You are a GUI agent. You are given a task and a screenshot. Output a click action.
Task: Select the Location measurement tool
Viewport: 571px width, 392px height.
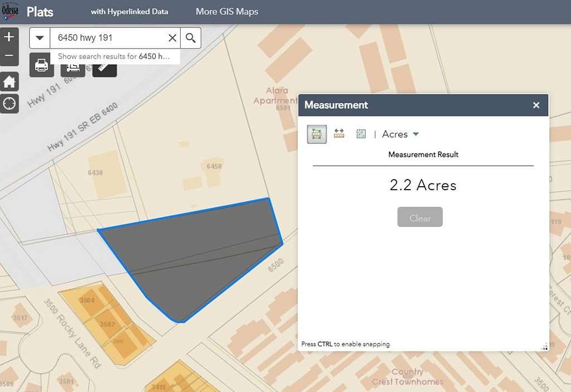pos(361,134)
